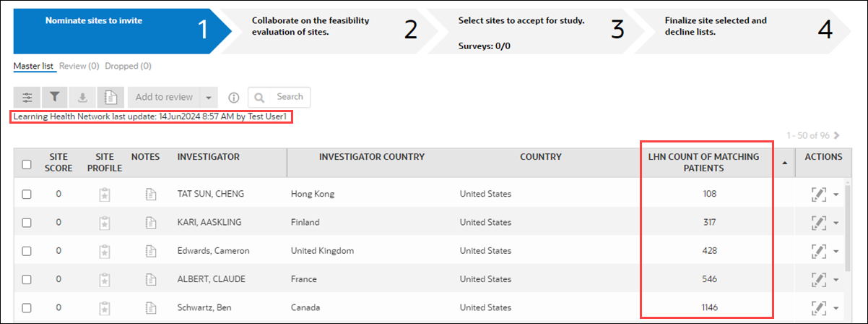Click the sort ascending arrow in header
This screenshot has width=868, height=324.
(785, 163)
